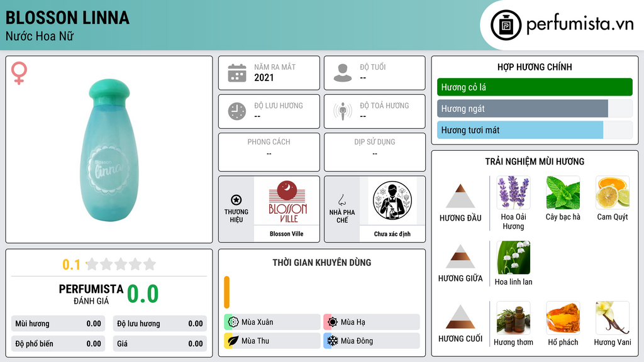The width and height of the screenshot is (644, 362).
Task: Click the Mùi hương 0.00 score row
Action: coord(58,324)
